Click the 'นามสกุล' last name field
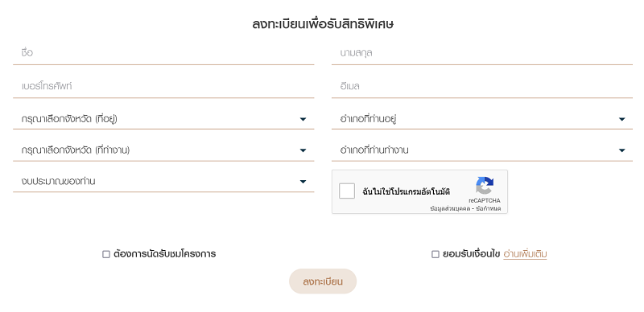 482,53
